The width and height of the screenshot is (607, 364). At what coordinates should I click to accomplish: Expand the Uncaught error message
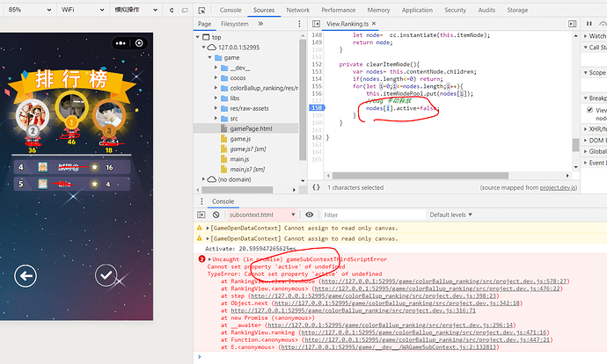(210, 259)
